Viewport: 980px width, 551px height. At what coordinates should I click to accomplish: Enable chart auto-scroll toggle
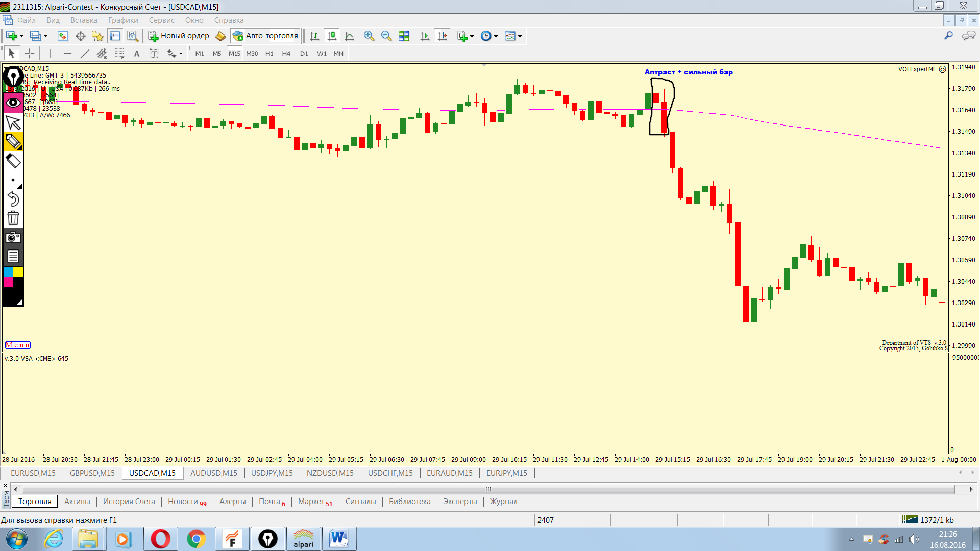pos(425,36)
